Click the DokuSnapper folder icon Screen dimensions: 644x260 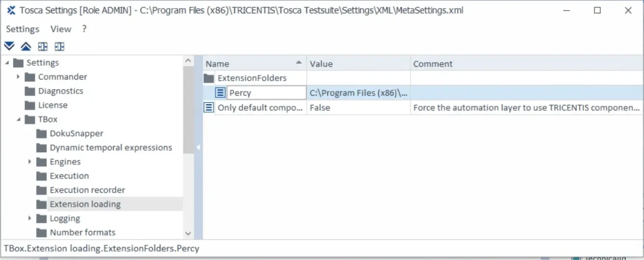pos(42,133)
